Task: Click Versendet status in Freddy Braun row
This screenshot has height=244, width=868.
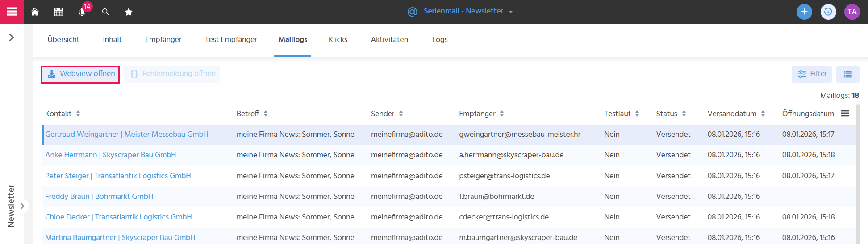Action: coord(673,196)
